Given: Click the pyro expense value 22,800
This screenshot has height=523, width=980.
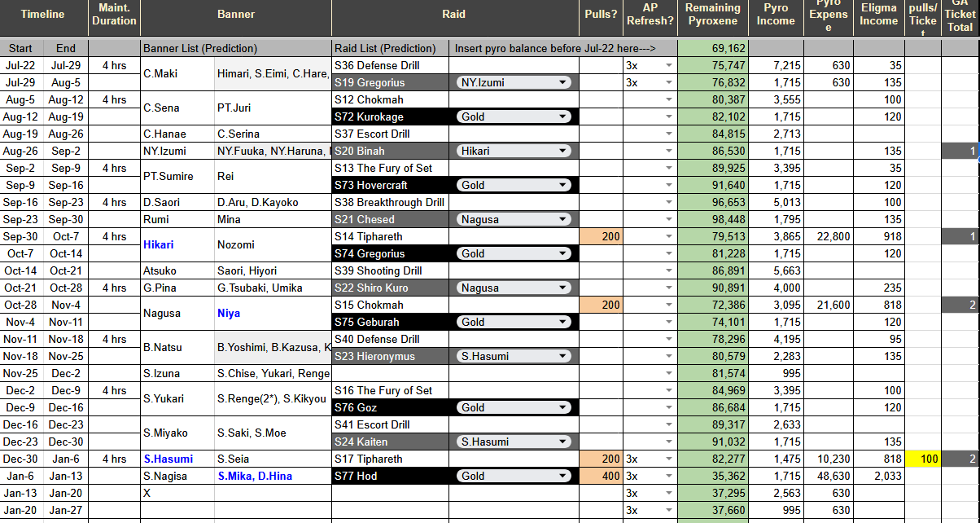Looking at the screenshot, I should (829, 236).
